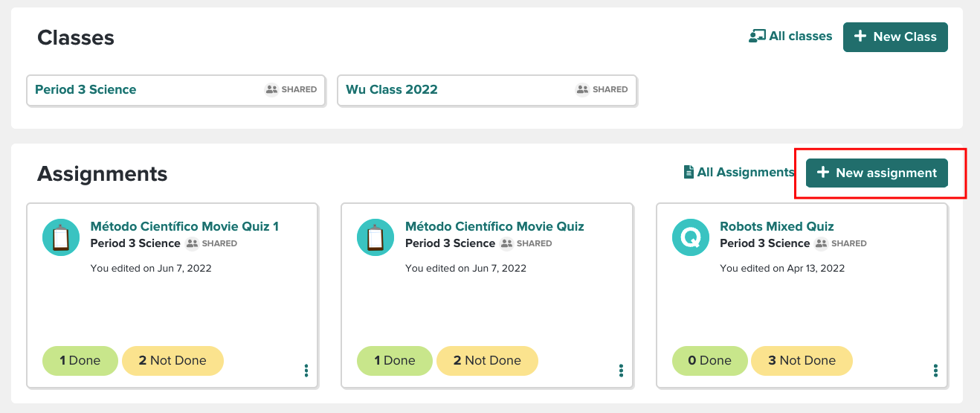Open the Método Científico Movie Quiz 1 title
Image resolution: width=980 pixels, height=413 pixels.
(x=184, y=226)
